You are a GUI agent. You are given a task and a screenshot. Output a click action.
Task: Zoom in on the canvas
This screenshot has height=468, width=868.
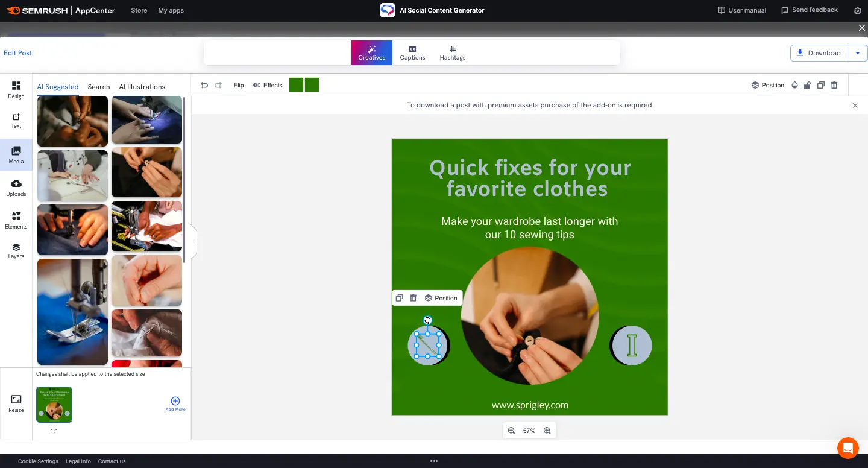pos(547,431)
